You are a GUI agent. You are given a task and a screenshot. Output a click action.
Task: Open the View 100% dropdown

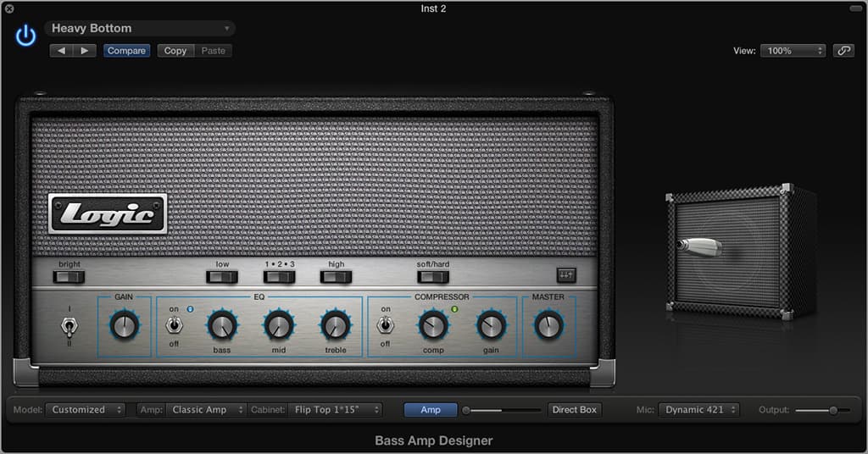tap(793, 51)
